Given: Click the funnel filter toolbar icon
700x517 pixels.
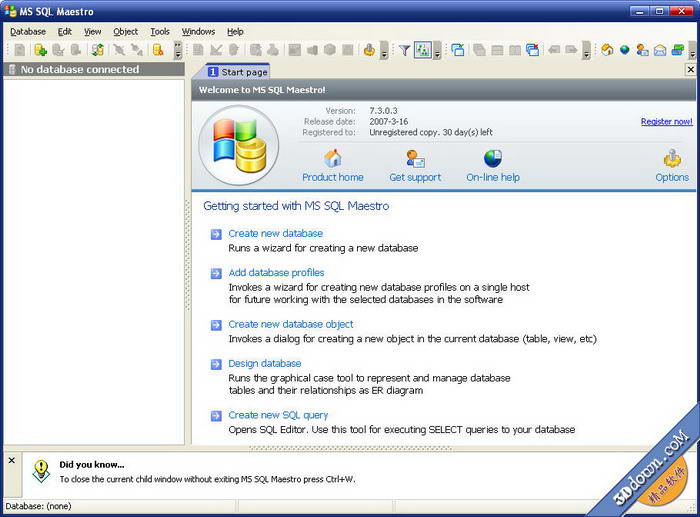Looking at the screenshot, I should pyautogui.click(x=404, y=50).
